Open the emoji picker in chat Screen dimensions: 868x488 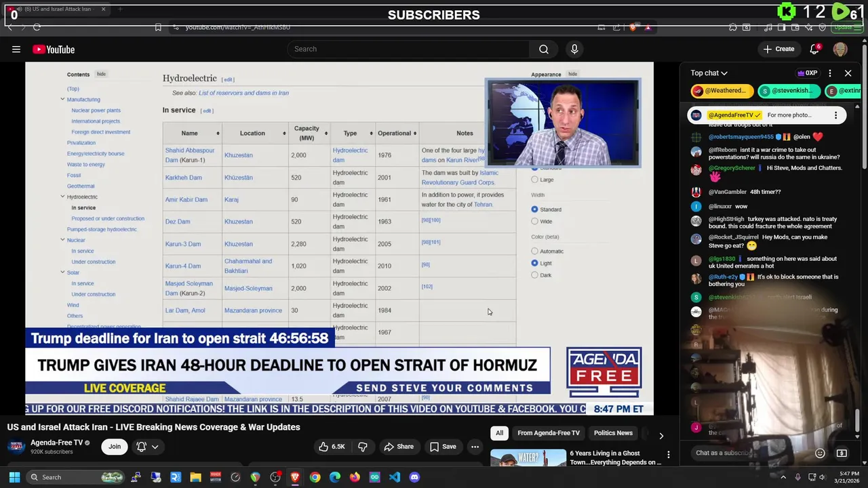tap(820, 453)
